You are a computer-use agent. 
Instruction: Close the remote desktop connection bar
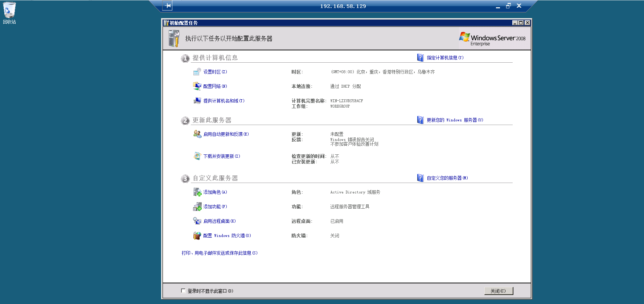[x=519, y=6]
